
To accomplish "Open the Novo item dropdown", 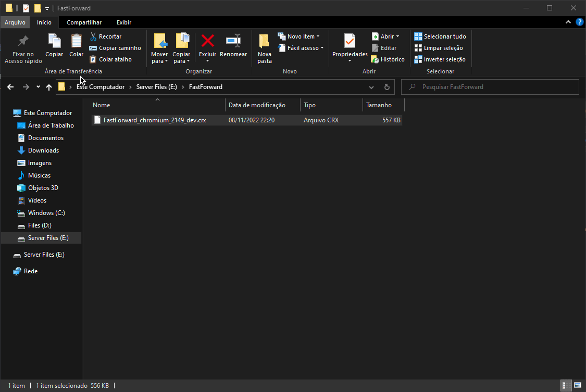I will [x=298, y=36].
